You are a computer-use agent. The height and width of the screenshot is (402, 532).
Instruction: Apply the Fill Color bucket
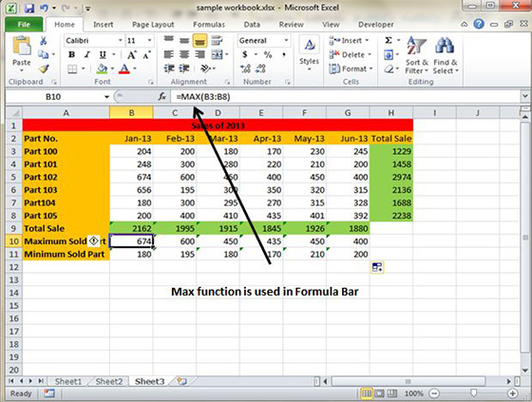tap(102, 69)
